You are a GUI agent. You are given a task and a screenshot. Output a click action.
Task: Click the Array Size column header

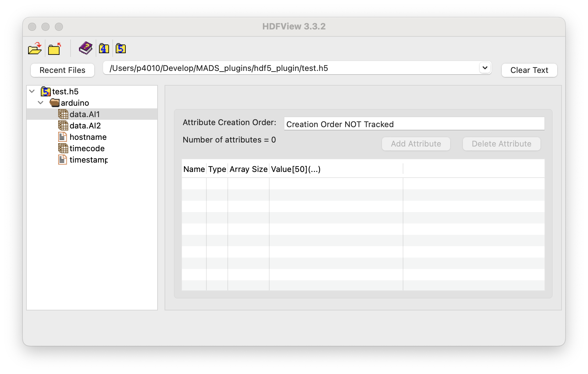click(248, 169)
